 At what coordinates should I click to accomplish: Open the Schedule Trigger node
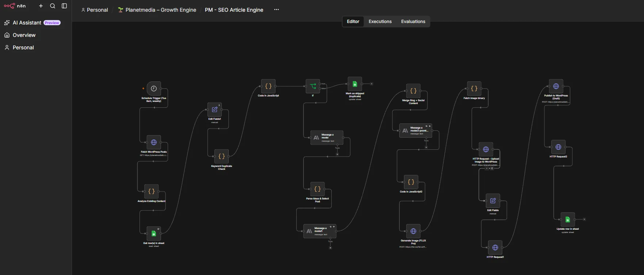(x=154, y=89)
